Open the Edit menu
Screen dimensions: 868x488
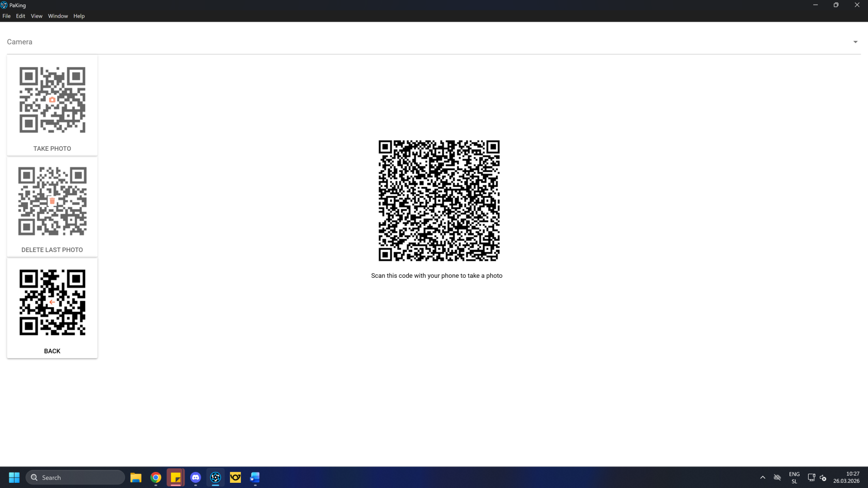coord(21,16)
